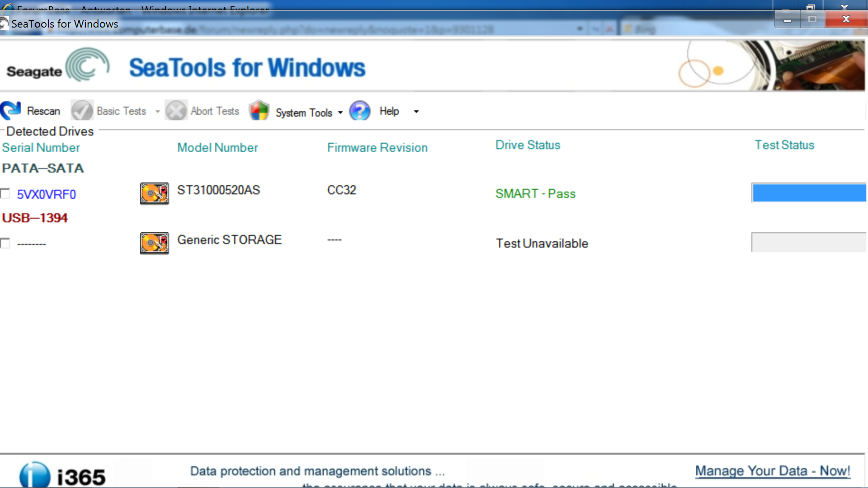
Task: Click the empty Generic STORAGE test status bar
Action: tap(808, 243)
